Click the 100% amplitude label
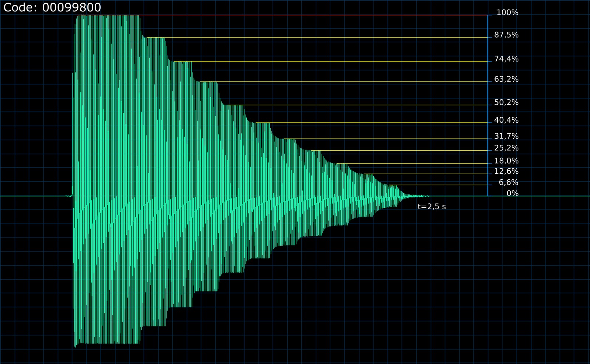 tap(507, 13)
